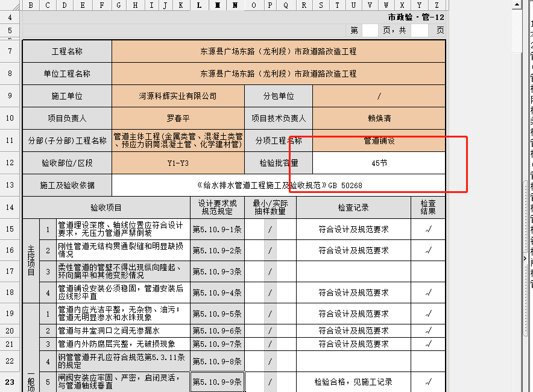533x392 pixels.
Task: Select 管道铺设安装必须稳固 item cell
Action: point(123,292)
